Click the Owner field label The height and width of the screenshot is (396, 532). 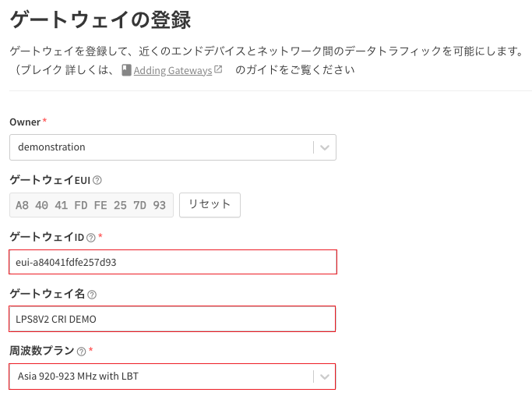(25, 122)
